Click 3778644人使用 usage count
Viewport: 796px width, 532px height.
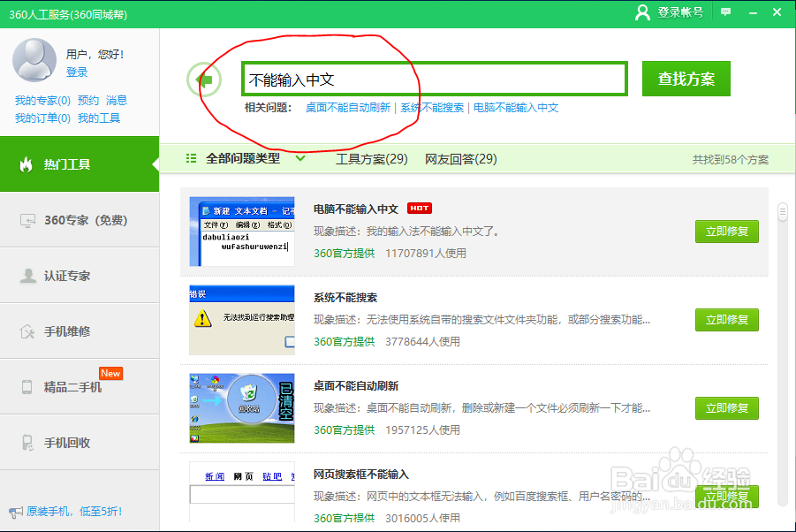coord(422,341)
